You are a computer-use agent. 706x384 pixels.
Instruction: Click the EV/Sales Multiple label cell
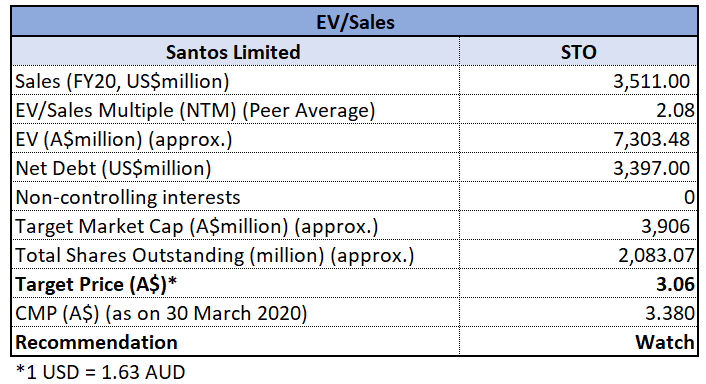click(235, 110)
